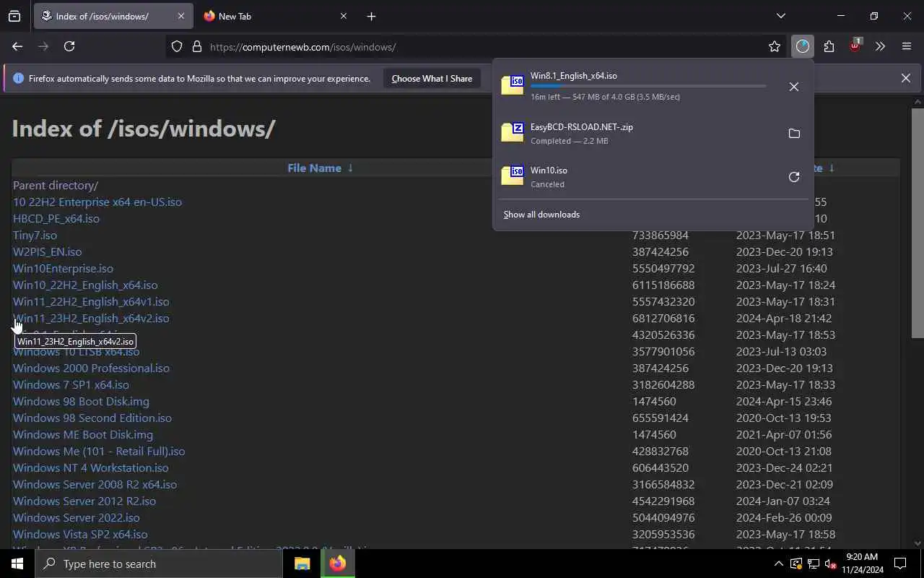Download Windows NT 4 Workstation.iso

click(x=91, y=468)
